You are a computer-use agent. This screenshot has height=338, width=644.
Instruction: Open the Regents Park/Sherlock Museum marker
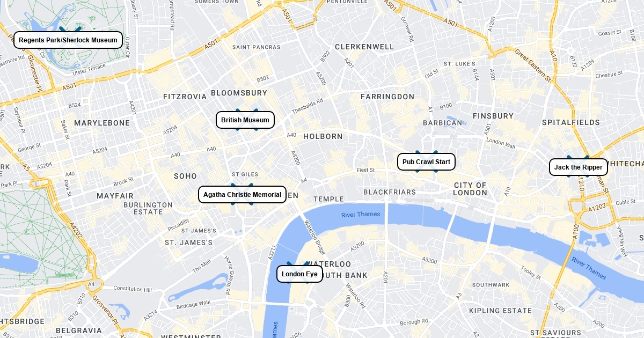(x=68, y=40)
